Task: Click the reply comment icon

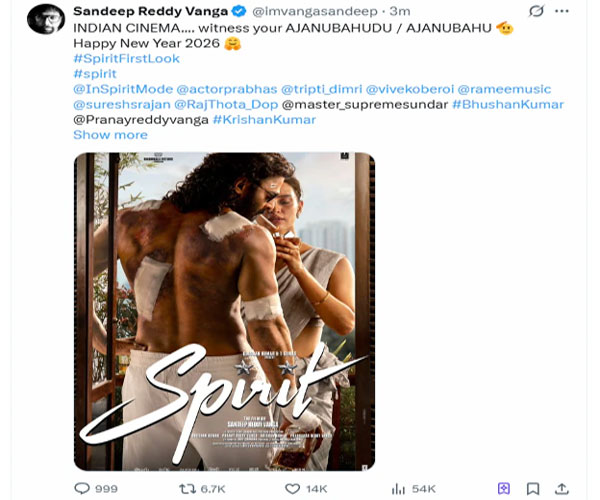Action: click(x=82, y=488)
